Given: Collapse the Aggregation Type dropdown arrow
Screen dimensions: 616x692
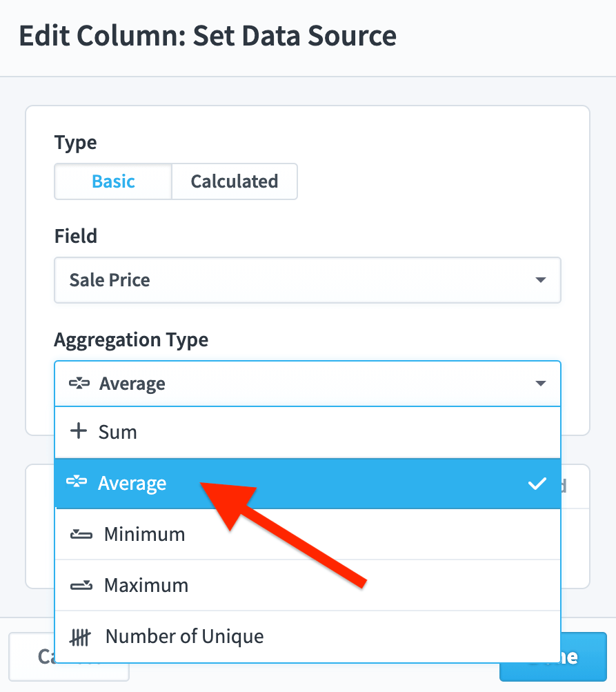Looking at the screenshot, I should [541, 383].
